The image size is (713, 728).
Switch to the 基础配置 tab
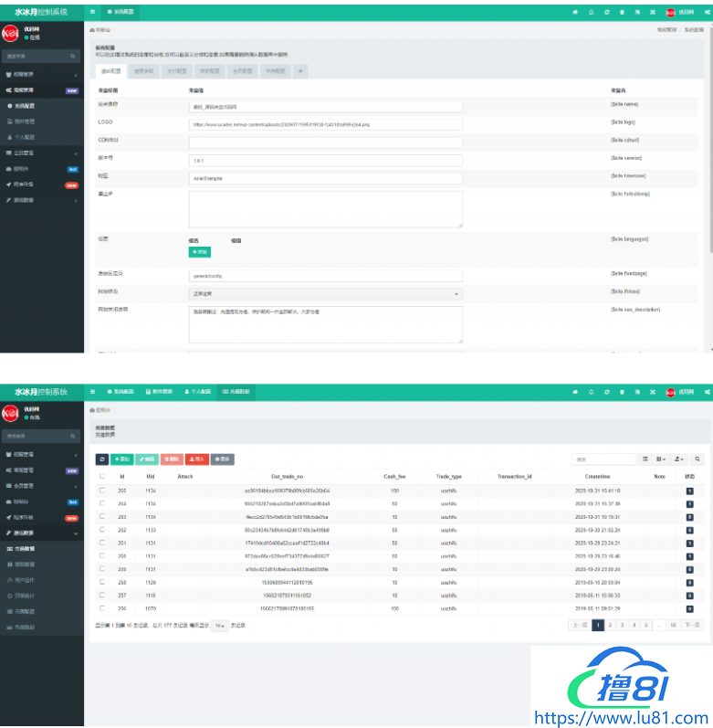coord(110,70)
